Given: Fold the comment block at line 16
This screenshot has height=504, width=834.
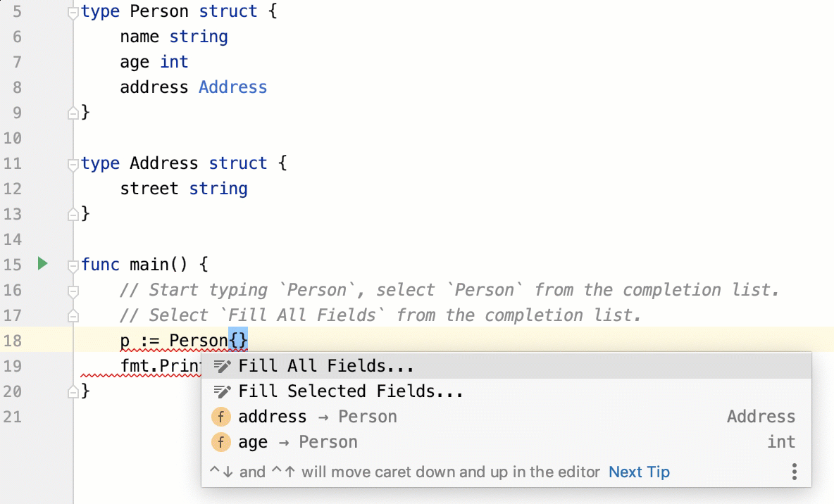Looking at the screenshot, I should click(x=72, y=290).
